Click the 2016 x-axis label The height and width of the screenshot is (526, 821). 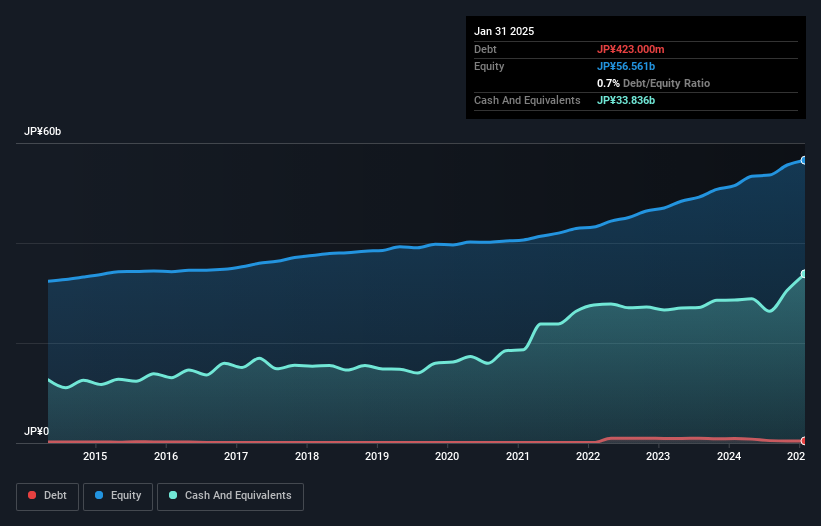[x=166, y=456]
